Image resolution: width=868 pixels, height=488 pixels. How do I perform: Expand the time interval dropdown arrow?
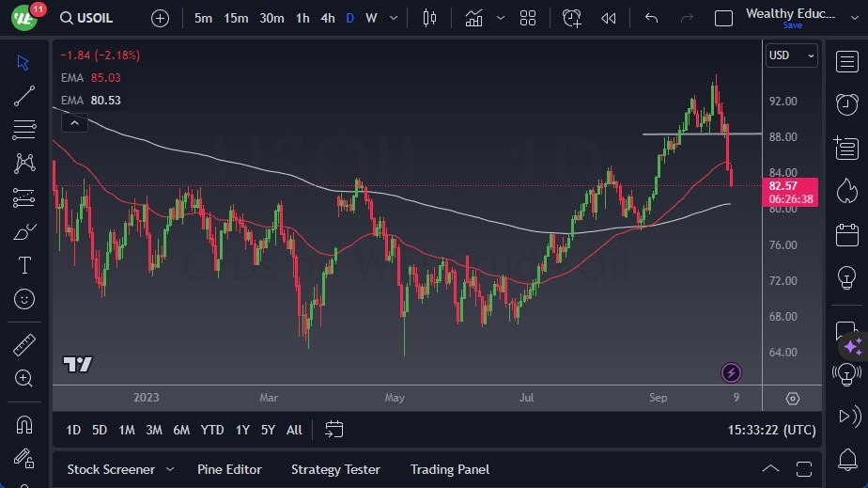tap(393, 18)
